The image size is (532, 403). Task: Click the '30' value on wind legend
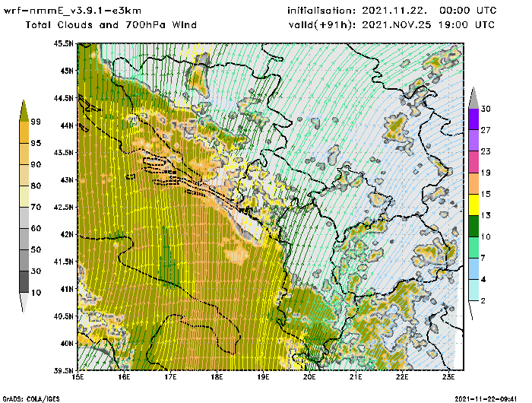(x=486, y=109)
